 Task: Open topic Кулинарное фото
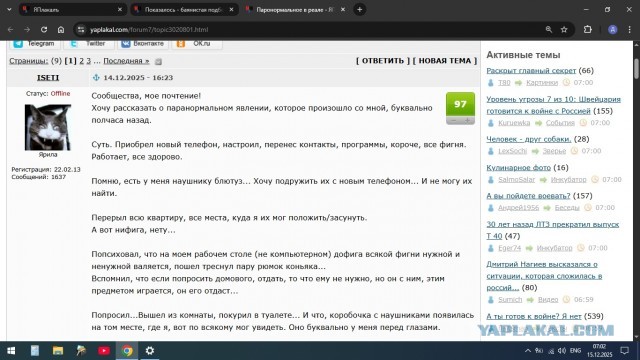[518, 168]
